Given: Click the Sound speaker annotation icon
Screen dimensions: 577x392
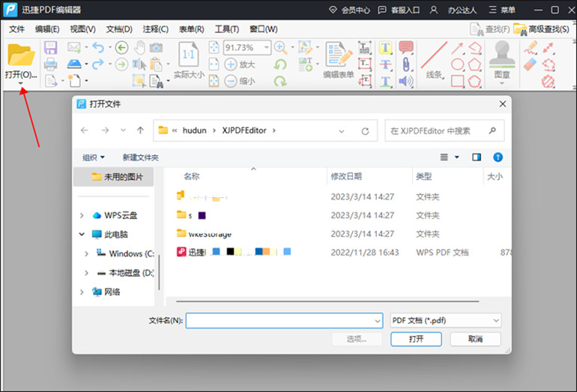Looking at the screenshot, I should pos(406,81).
